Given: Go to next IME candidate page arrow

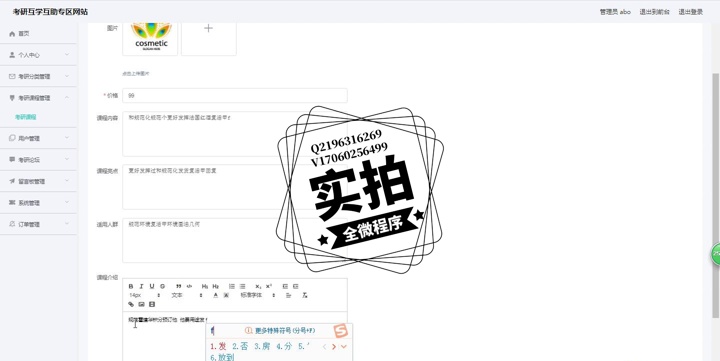Looking at the screenshot, I should [x=334, y=347].
